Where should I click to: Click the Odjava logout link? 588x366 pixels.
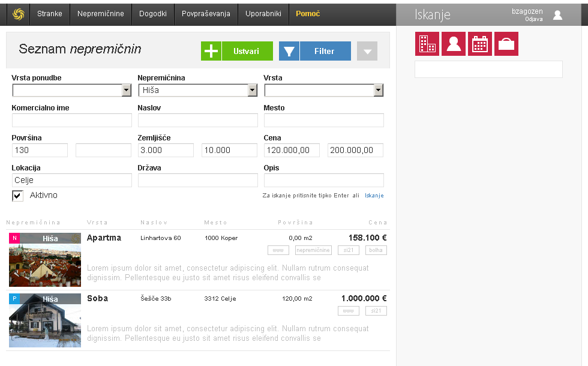533,19
